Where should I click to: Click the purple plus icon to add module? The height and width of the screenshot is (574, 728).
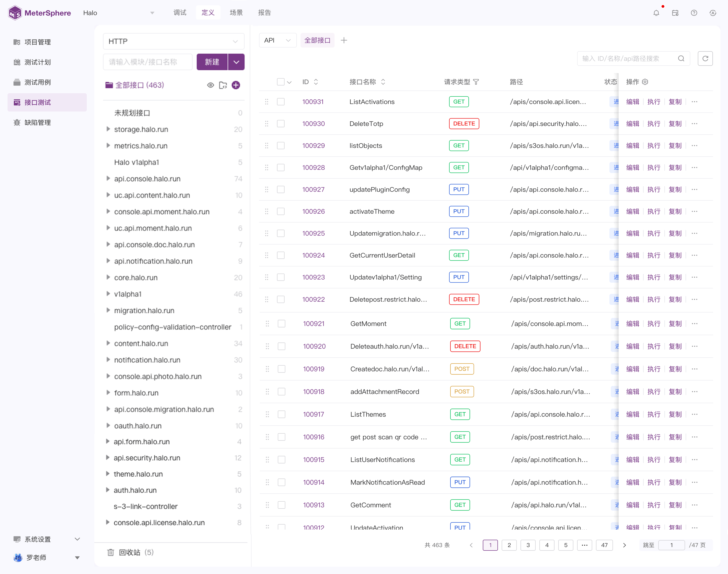pos(236,85)
